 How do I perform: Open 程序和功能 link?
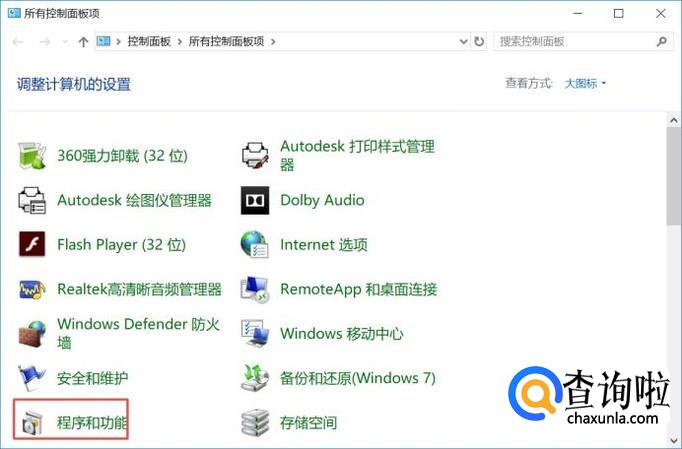coord(92,422)
